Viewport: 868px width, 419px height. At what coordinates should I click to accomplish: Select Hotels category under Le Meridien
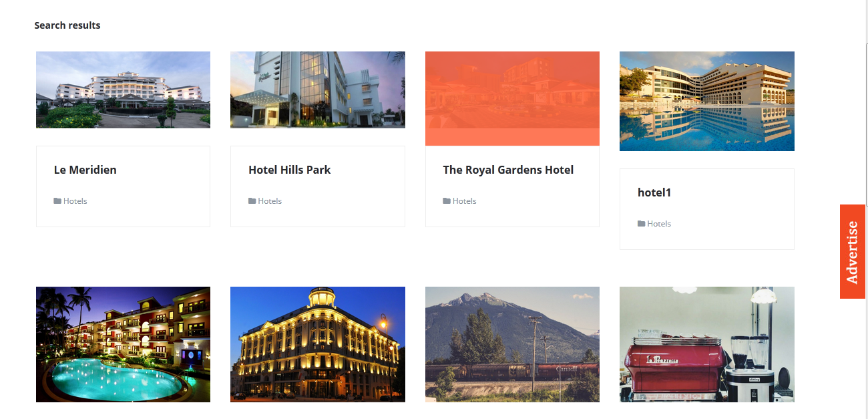pos(75,201)
